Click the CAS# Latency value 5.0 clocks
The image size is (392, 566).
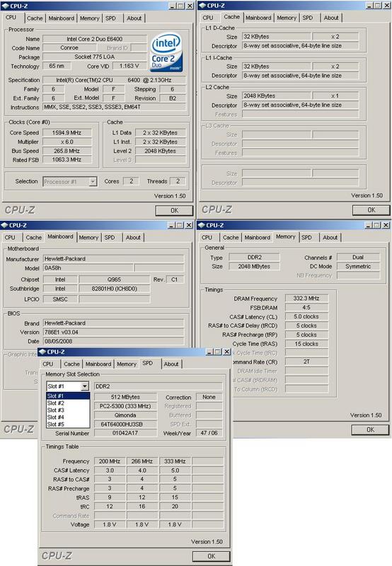point(306,316)
